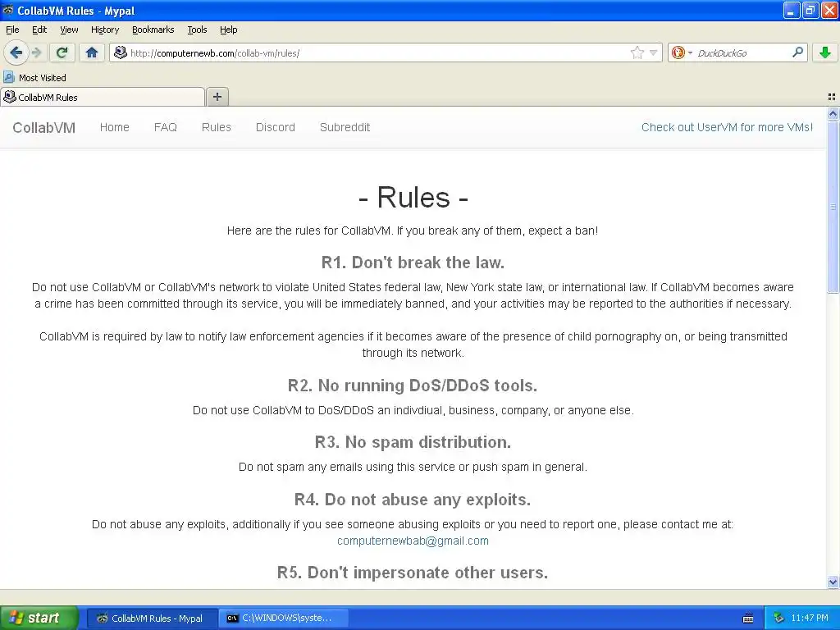Open the Downloads green arrow button
The height and width of the screenshot is (630, 840).
(x=825, y=52)
